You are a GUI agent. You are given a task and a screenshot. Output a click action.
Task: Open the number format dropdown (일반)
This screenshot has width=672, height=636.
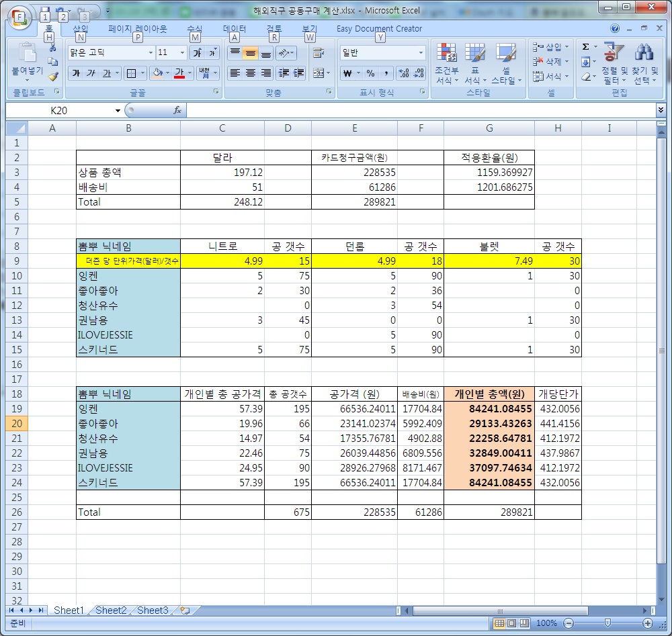421,52
